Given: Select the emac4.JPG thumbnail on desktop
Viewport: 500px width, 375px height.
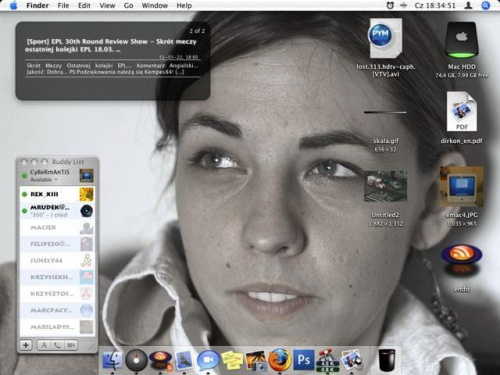Looking at the screenshot, I should click(x=462, y=187).
